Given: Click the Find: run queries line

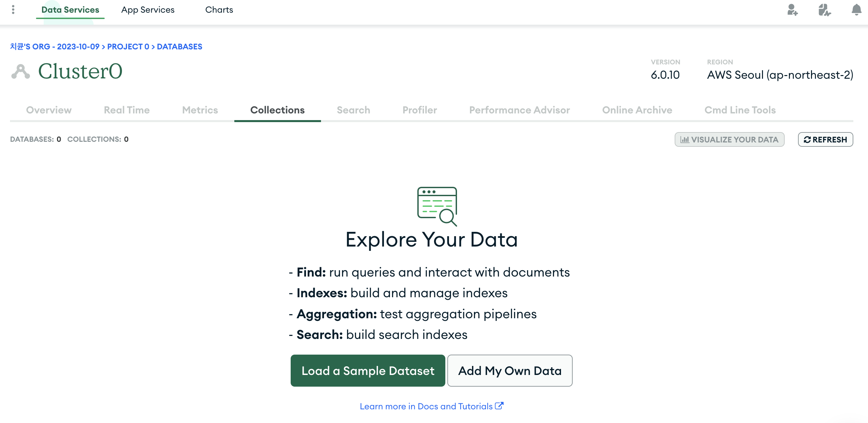Looking at the screenshot, I should tap(429, 272).
